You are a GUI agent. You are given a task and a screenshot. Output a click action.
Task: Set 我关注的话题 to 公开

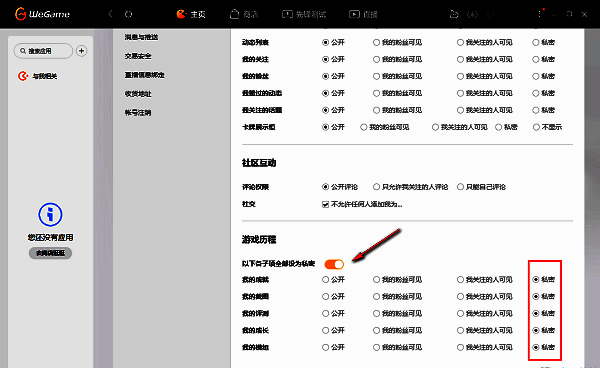coord(326,110)
